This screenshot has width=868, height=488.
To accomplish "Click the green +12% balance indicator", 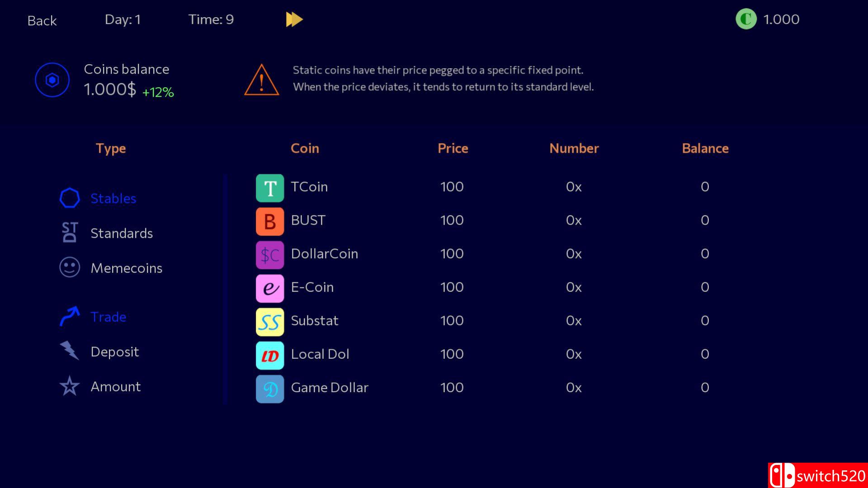I will tap(158, 92).
